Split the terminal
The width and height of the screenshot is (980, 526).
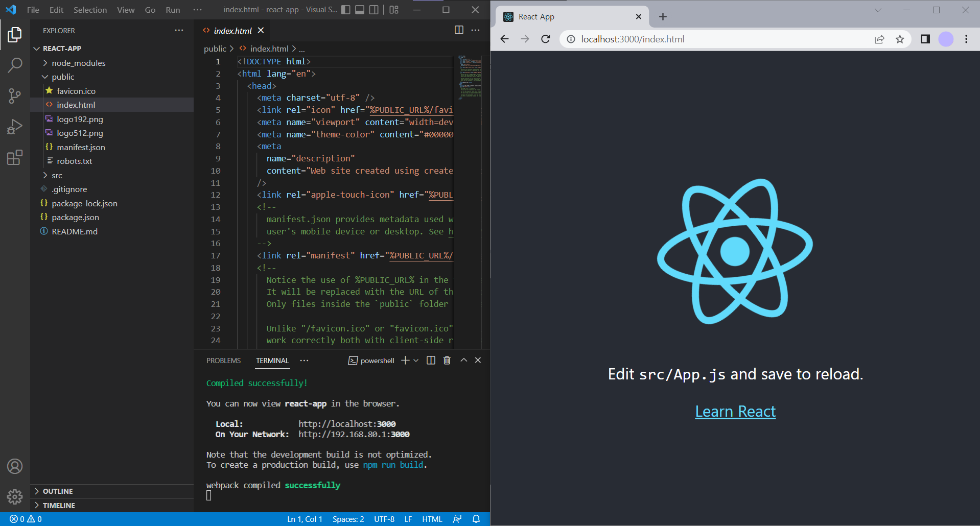[431, 360]
